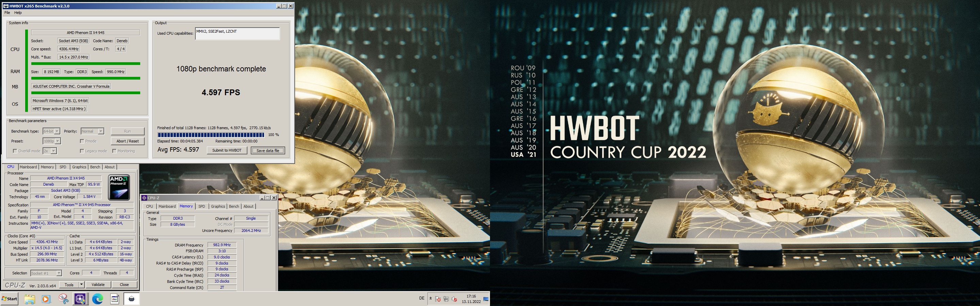The height and width of the screenshot is (306, 980).
Task: Launch Windows Media Player from taskbar
Action: 46,299
